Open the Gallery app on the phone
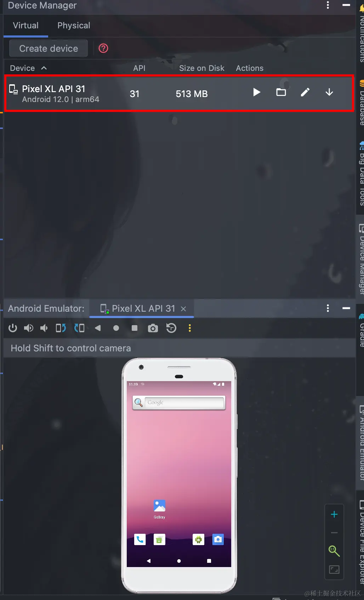Screen dimensions: 364x600 [159, 509]
